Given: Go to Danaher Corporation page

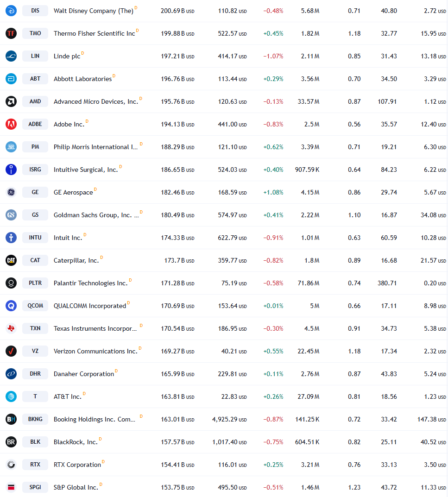Looking at the screenshot, I should click(84, 374).
